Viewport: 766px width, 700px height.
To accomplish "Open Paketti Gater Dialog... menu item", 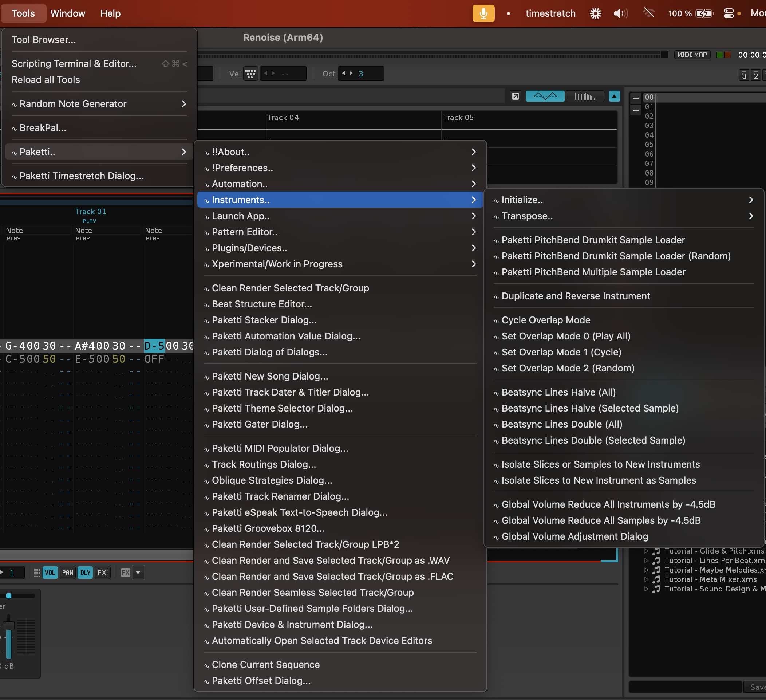I will (x=260, y=424).
